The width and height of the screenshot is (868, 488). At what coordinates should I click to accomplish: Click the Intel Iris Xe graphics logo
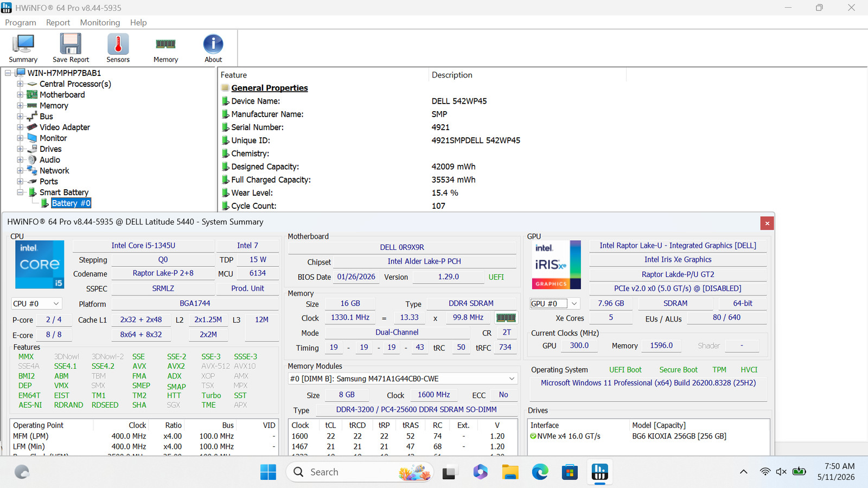coord(556,264)
